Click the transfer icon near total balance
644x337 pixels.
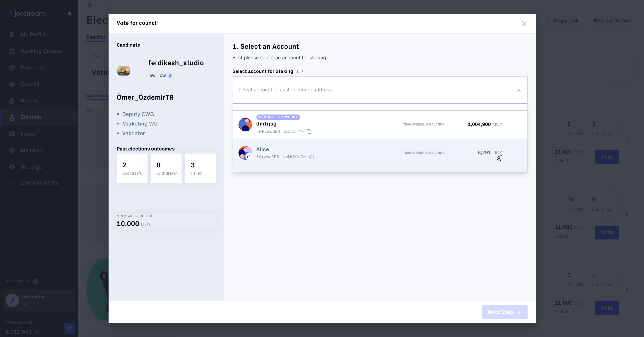click(69, 328)
